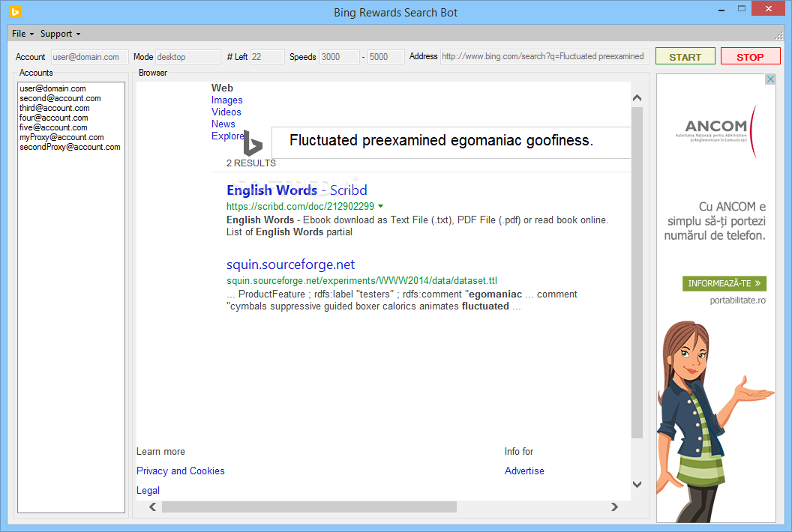
Task: Select four@account.com in Accounts list
Action: pyautogui.click(x=53, y=118)
